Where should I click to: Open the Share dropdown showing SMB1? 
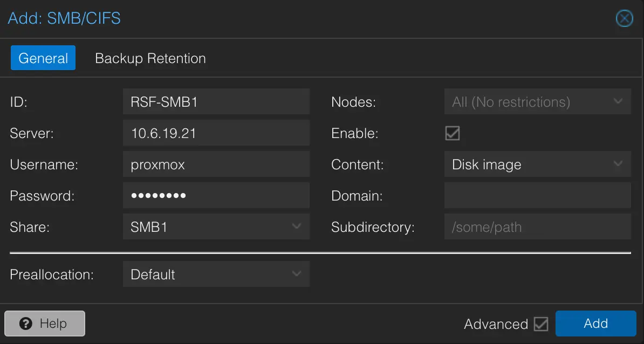[x=216, y=226]
